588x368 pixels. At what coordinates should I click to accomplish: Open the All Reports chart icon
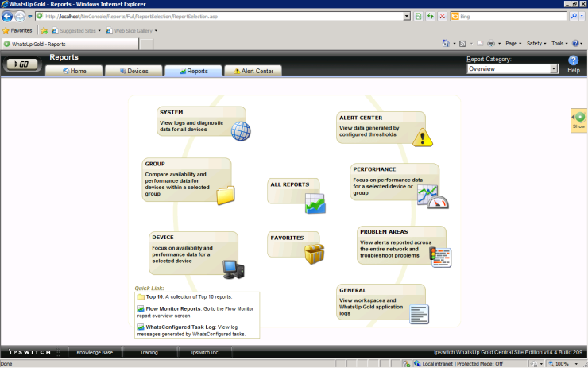[315, 203]
